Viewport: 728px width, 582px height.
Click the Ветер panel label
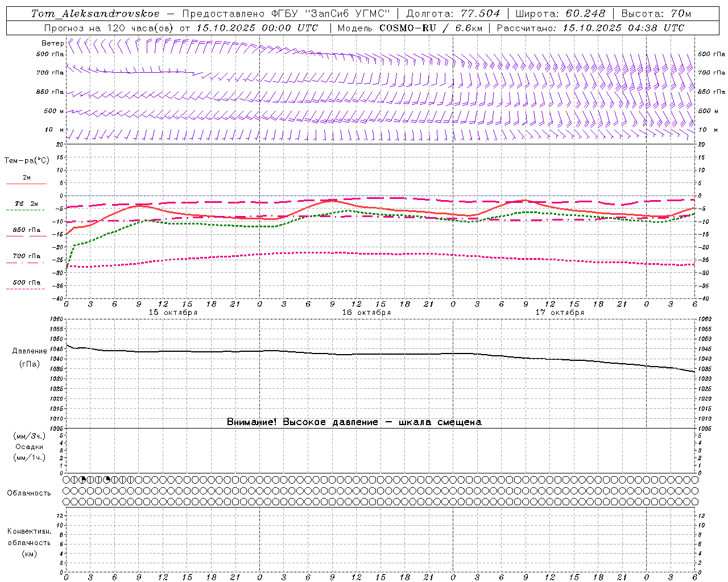(53, 43)
